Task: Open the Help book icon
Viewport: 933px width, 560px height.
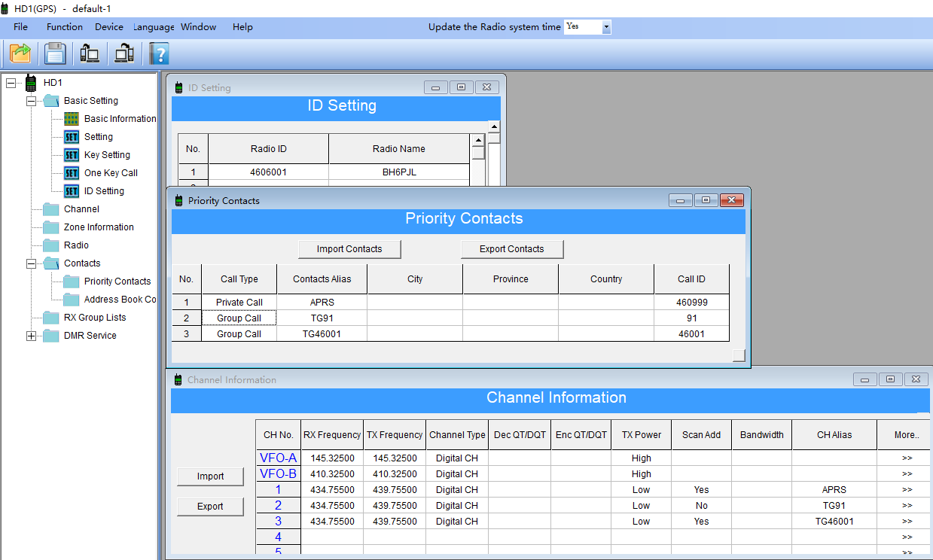Action: pyautogui.click(x=159, y=53)
